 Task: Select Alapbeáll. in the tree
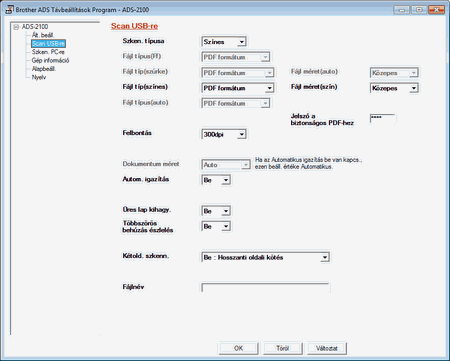44,69
